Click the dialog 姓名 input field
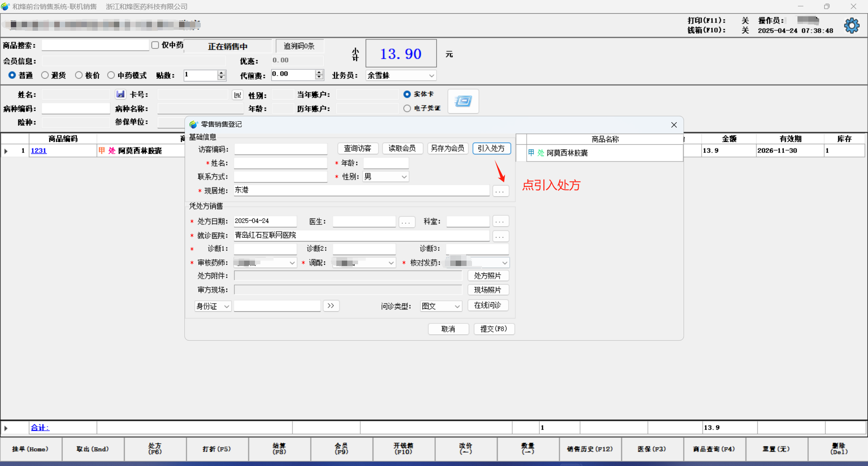 click(281, 163)
